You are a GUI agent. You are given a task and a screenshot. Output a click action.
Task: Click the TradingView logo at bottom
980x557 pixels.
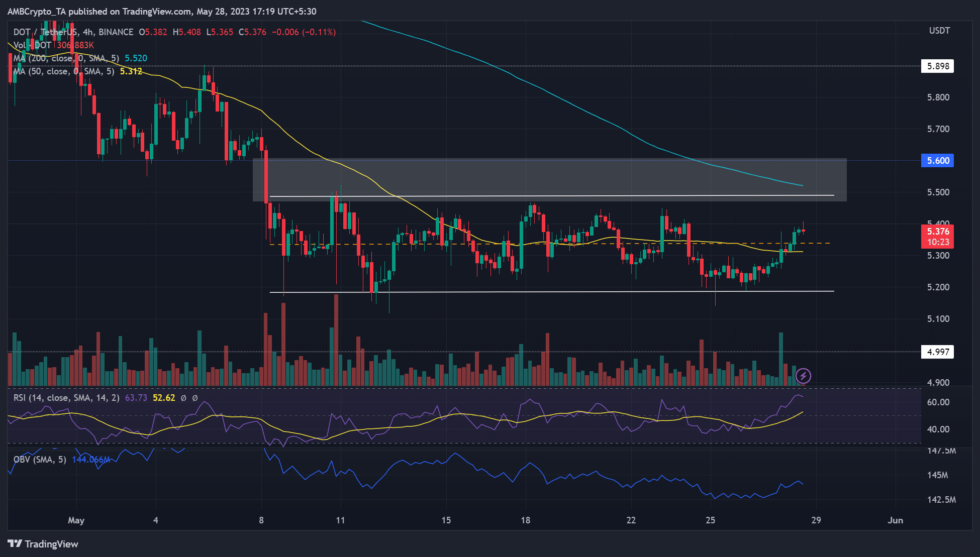tap(43, 544)
